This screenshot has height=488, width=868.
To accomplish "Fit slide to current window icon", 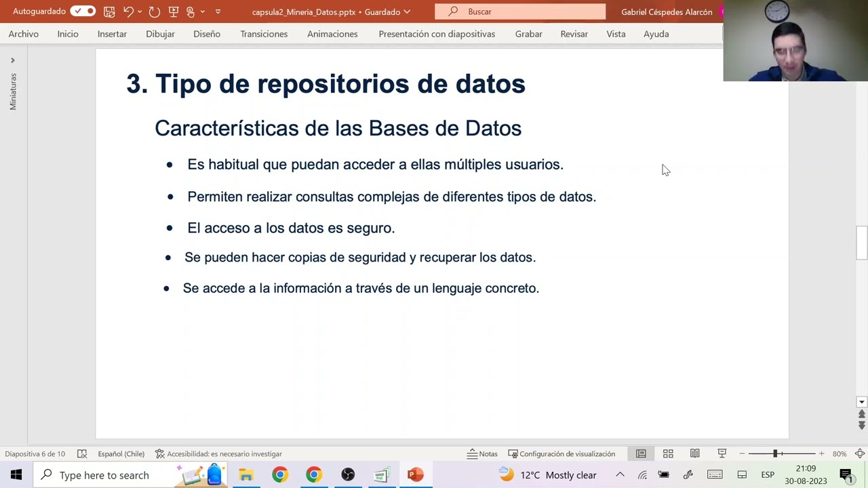I will 860,453.
